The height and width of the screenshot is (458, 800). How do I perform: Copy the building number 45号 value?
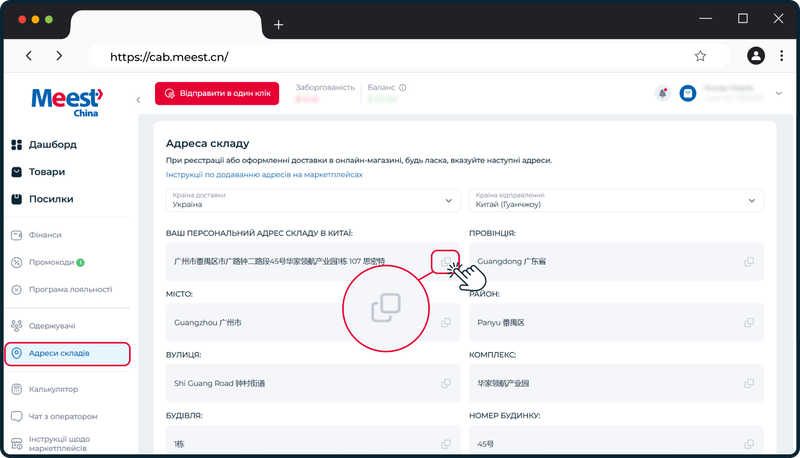(748, 444)
